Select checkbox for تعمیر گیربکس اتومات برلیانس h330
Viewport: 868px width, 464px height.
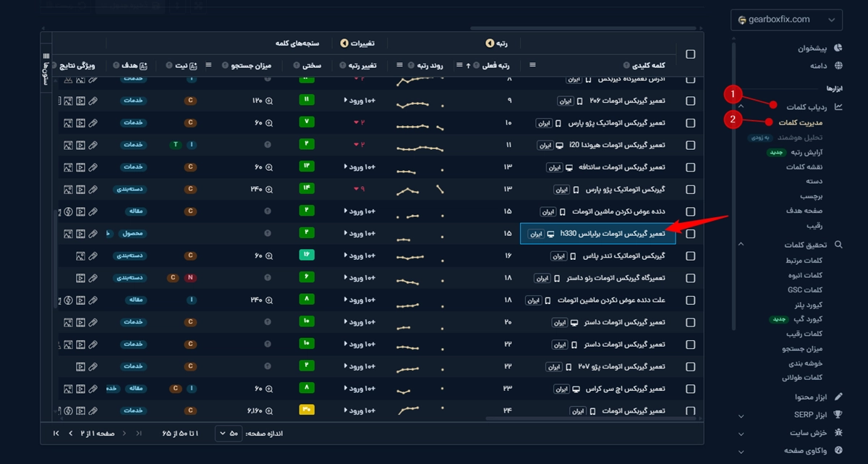pos(690,234)
